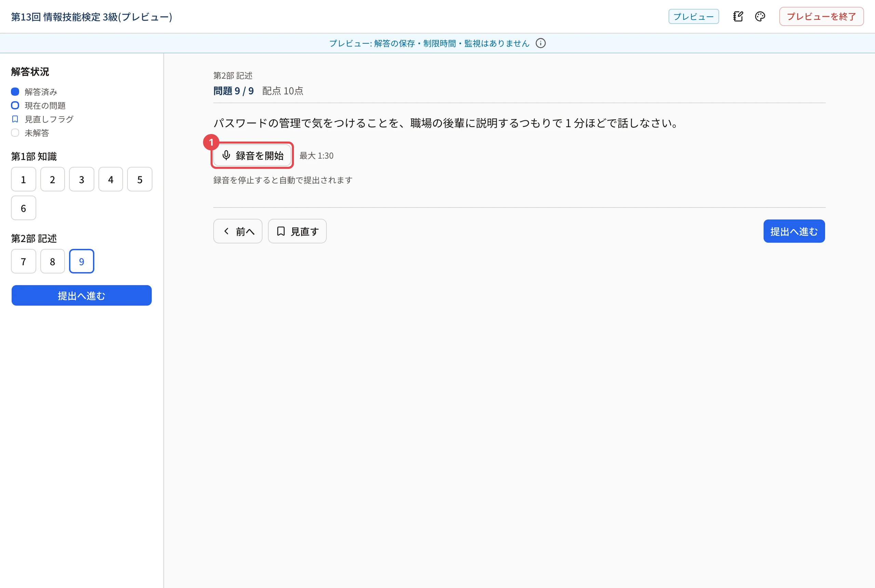Image resolution: width=875 pixels, height=588 pixels.
Task: Jump to question 8 in the sidebar
Action: (x=53, y=262)
